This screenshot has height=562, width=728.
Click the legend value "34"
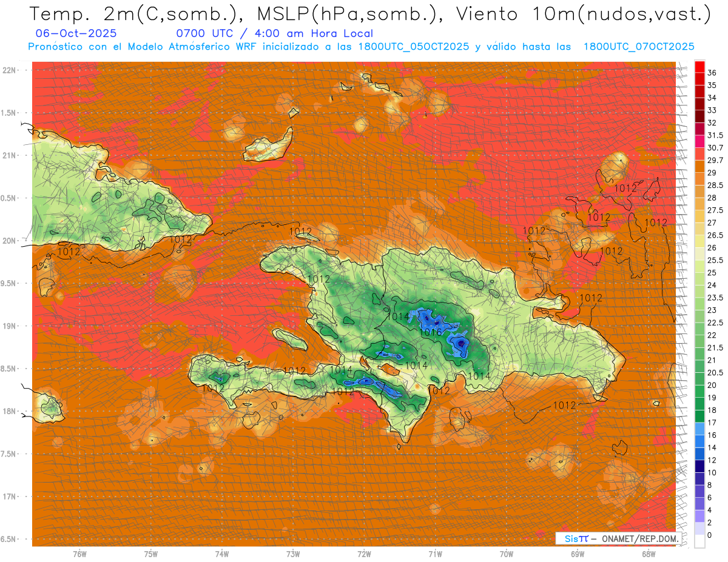tap(712, 98)
